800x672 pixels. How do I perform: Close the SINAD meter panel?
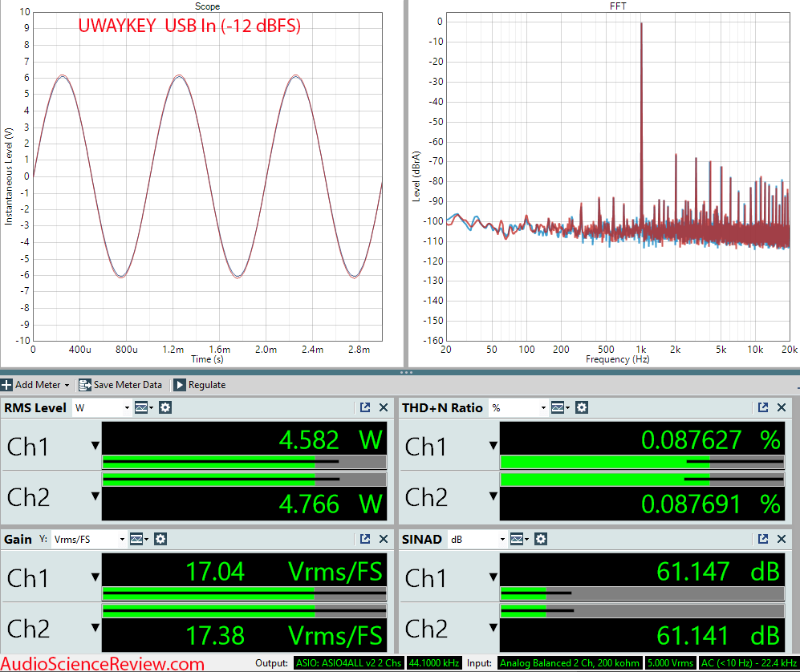[781, 539]
